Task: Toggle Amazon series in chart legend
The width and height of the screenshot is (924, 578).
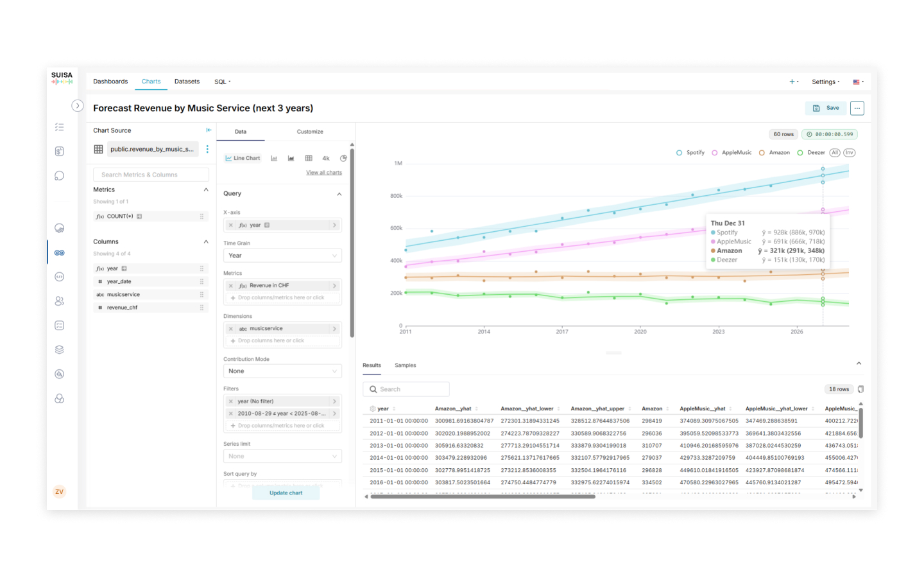Action: tap(774, 153)
